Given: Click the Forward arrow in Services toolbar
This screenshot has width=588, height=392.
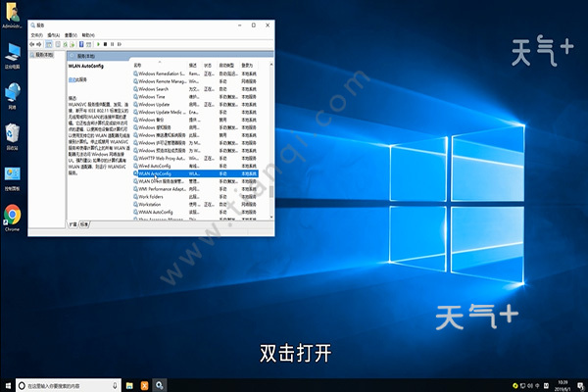Looking at the screenshot, I should 39,44.
